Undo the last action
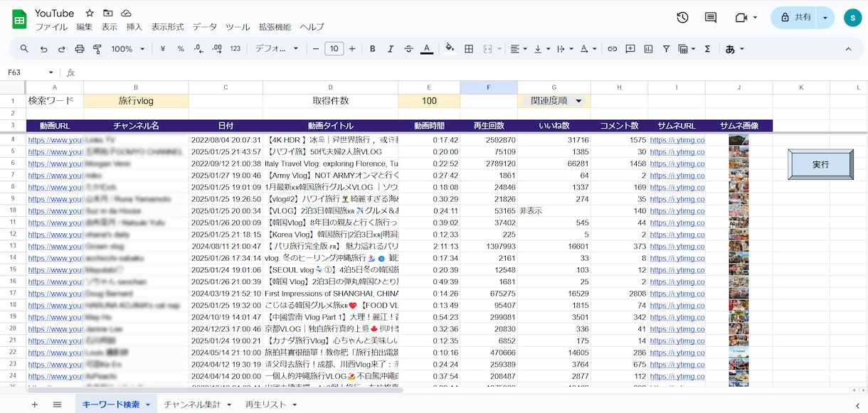This screenshot has height=413, width=868. click(44, 49)
